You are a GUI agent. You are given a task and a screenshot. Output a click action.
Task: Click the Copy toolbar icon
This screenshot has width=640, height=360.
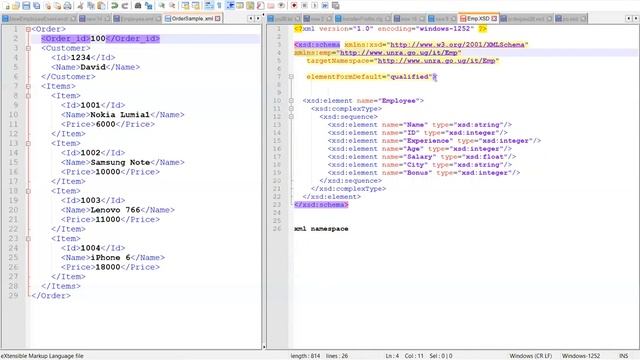coord(91,6)
